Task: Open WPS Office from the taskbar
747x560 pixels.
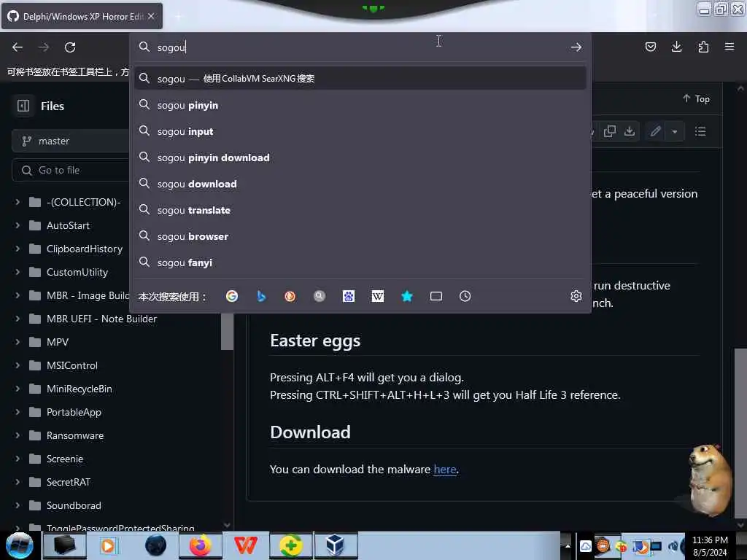Action: point(246,545)
